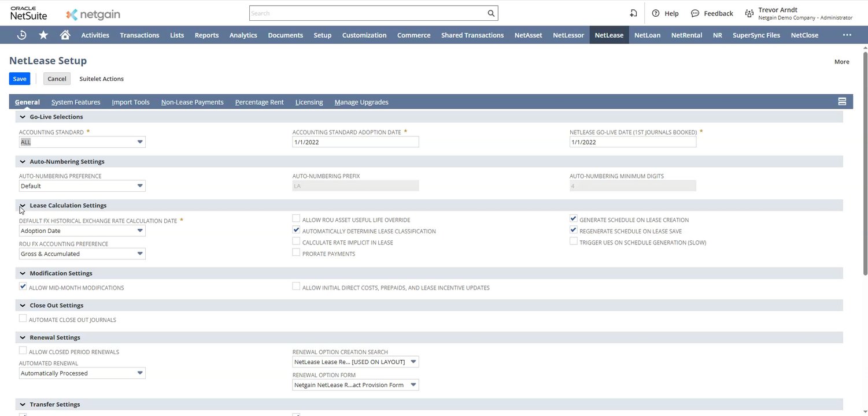Go to the Home icon

tap(65, 35)
